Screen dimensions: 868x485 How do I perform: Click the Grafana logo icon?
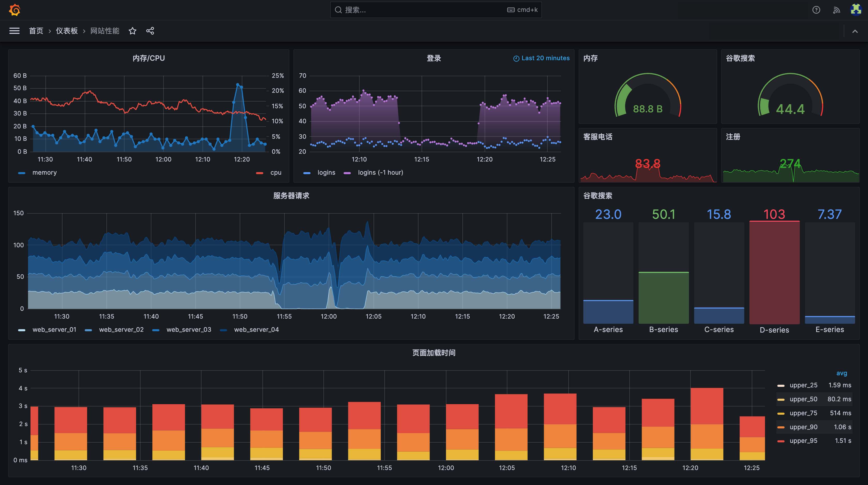14,10
